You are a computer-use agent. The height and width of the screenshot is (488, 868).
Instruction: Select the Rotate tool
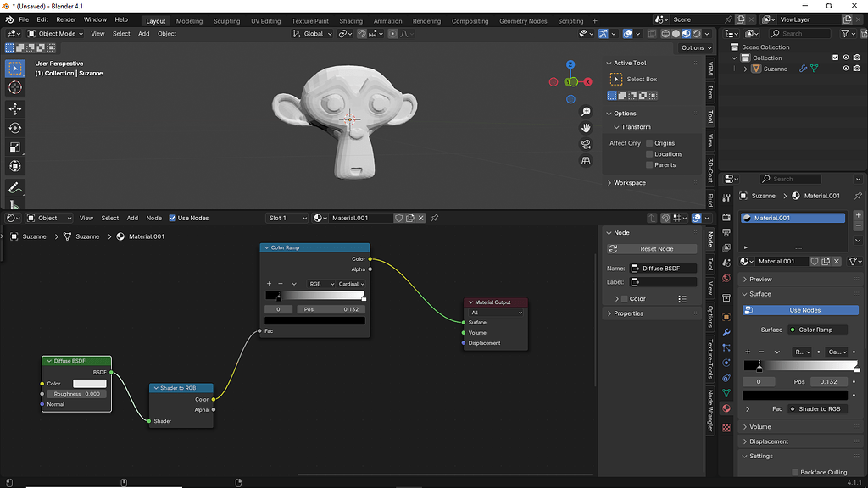pyautogui.click(x=15, y=128)
